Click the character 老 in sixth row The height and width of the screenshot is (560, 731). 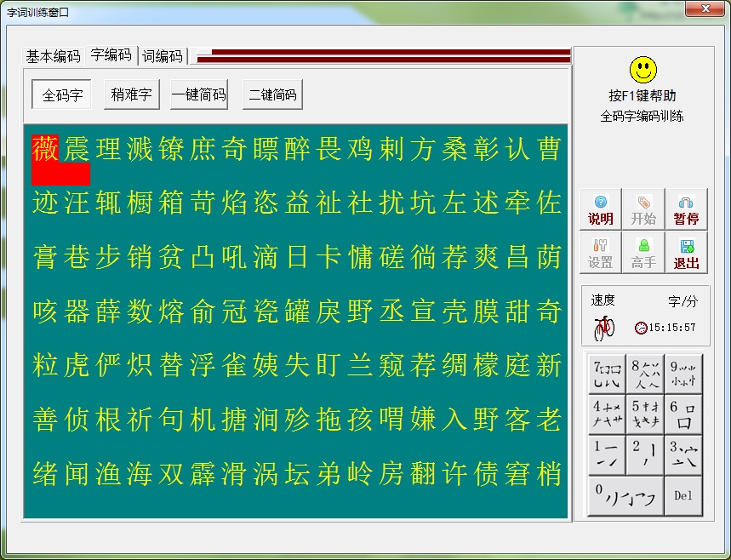point(549,419)
